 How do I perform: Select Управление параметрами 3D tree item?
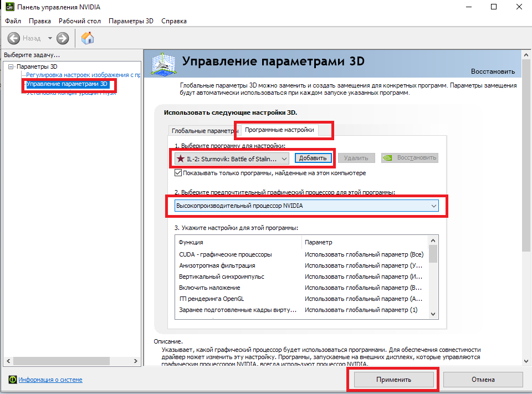tap(67, 84)
